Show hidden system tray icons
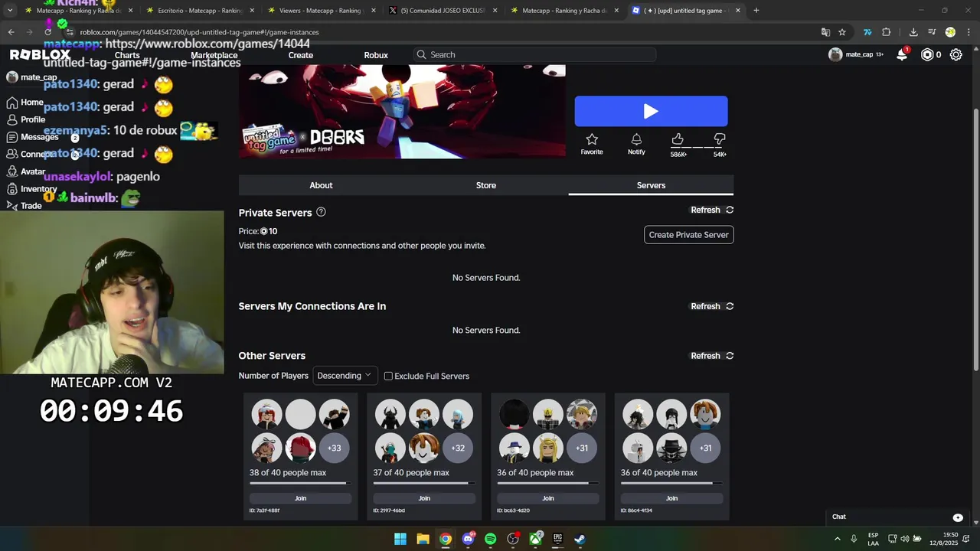 (x=837, y=539)
